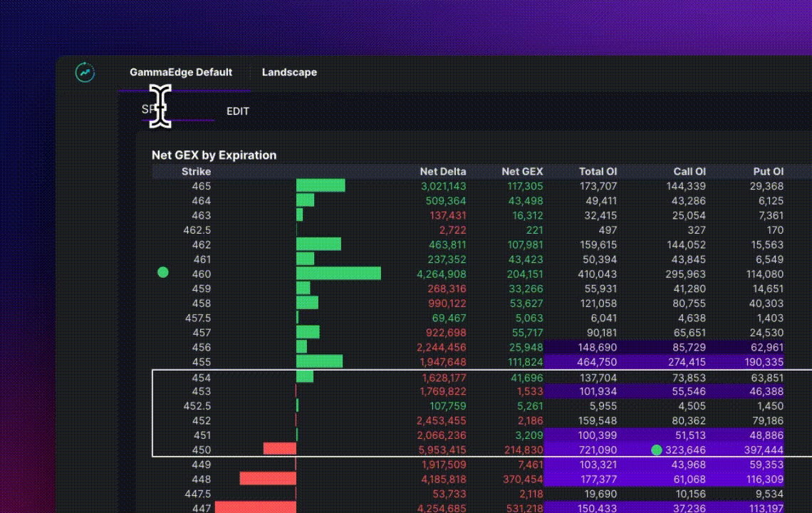
Task: Click the Call OI column header
Action: pyautogui.click(x=689, y=172)
